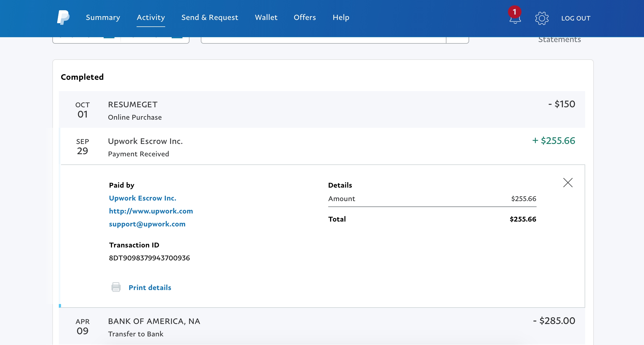Open the Help menu
644x345 pixels.
pos(341,18)
